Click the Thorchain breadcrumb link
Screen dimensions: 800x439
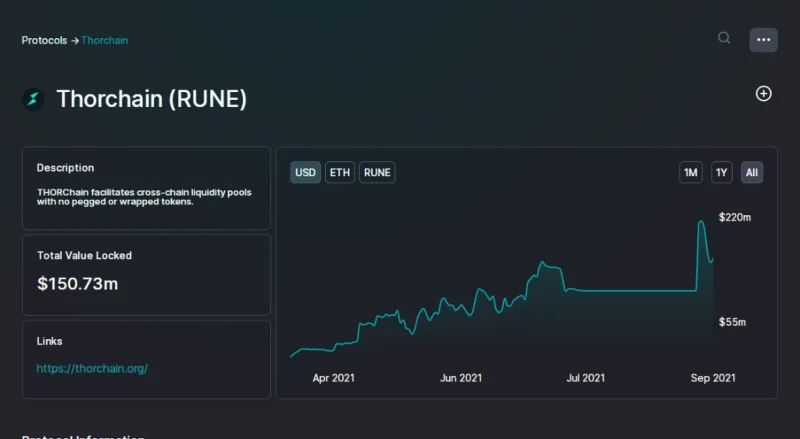tap(105, 40)
